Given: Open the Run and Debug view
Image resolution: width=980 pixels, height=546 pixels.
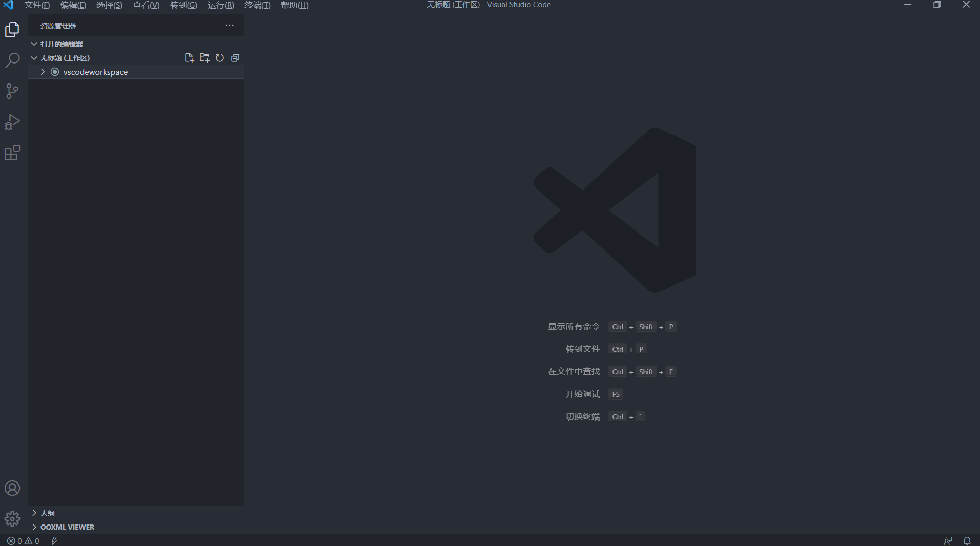Looking at the screenshot, I should pyautogui.click(x=12, y=122).
